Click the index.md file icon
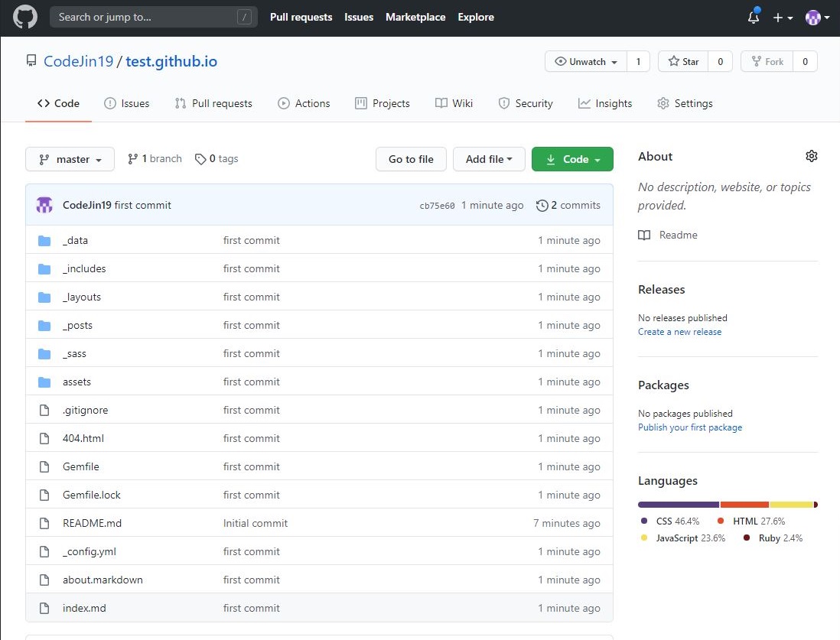 pos(44,609)
